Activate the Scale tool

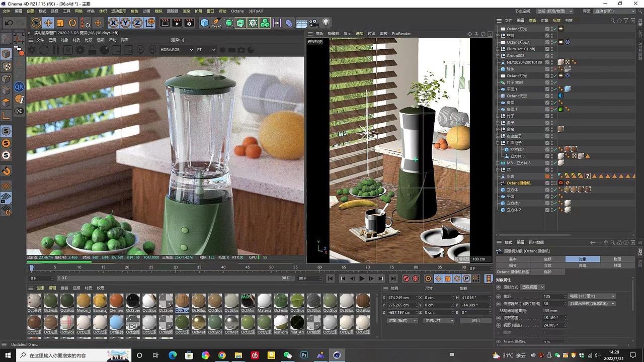coord(60,23)
